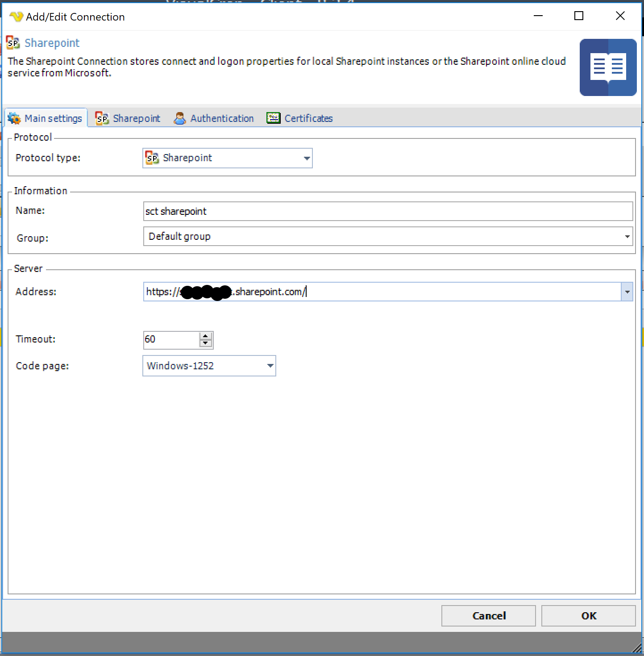Open the Address history dropdown arrow
Screen dimensions: 644x656
pos(627,292)
